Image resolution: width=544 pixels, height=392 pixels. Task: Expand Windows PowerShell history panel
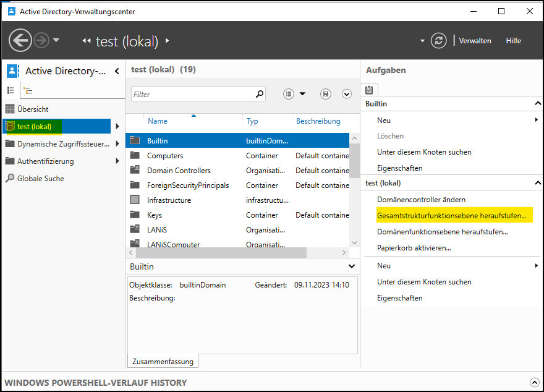tap(534, 382)
